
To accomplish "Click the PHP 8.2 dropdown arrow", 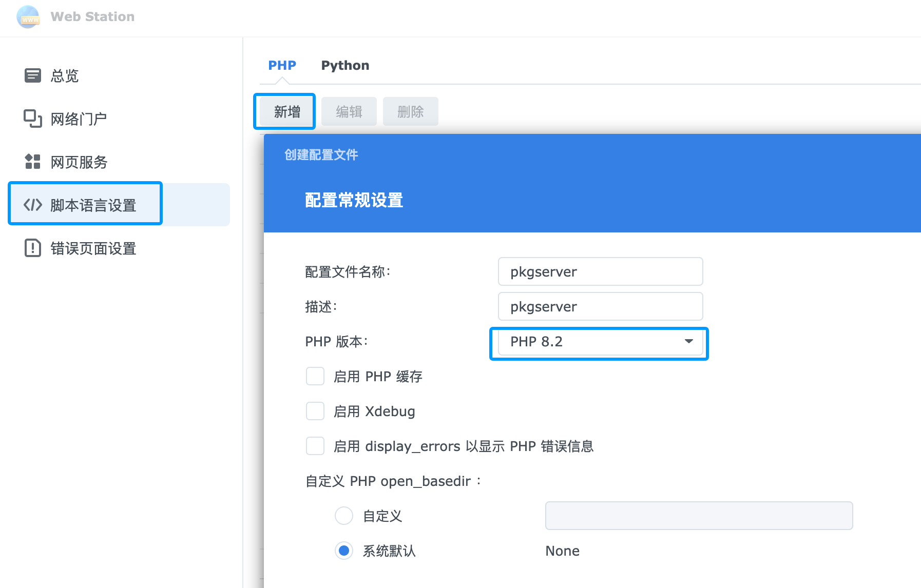I will pos(689,342).
